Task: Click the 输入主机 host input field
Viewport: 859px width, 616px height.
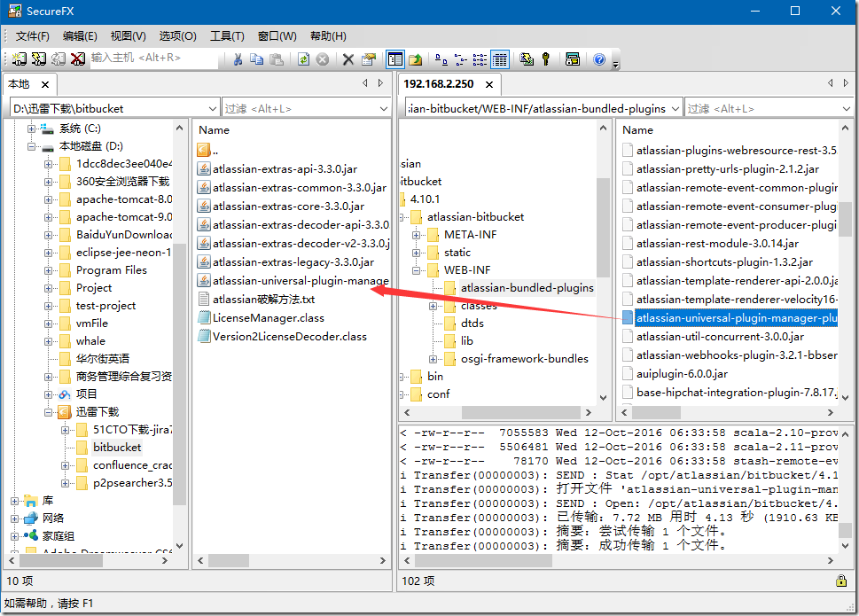Action: (x=153, y=58)
